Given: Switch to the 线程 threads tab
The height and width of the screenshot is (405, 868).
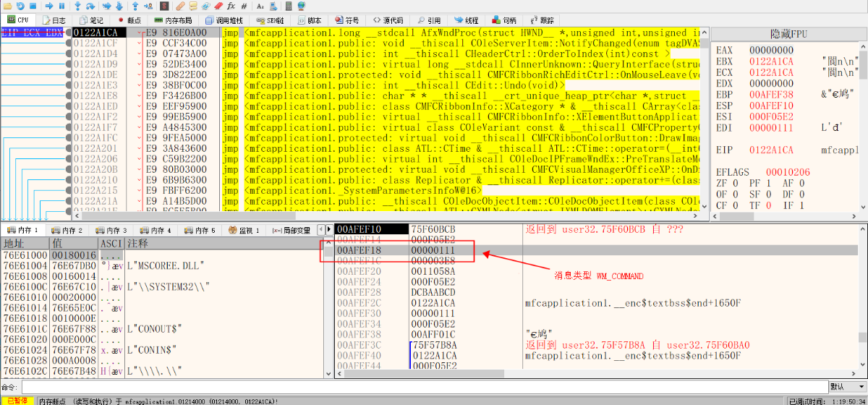Looking at the screenshot, I should tap(466, 20).
